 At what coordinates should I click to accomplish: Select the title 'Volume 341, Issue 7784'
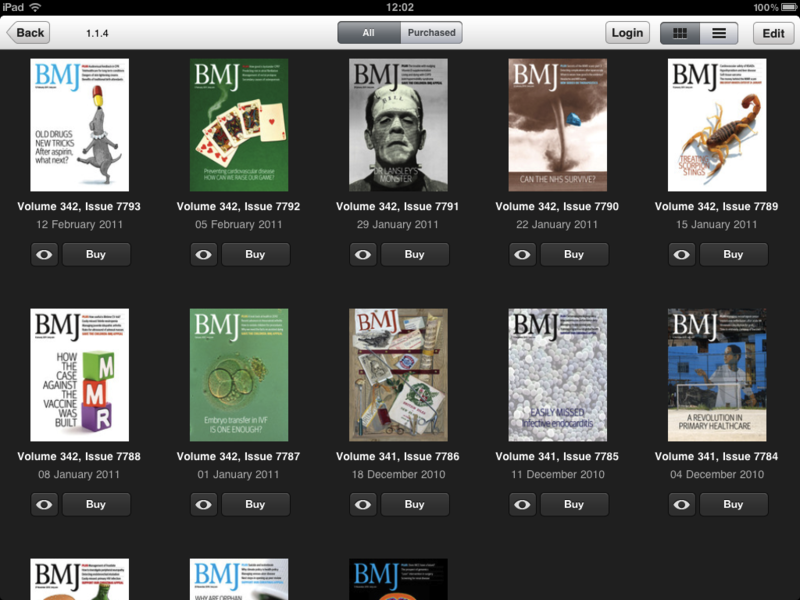click(x=716, y=457)
